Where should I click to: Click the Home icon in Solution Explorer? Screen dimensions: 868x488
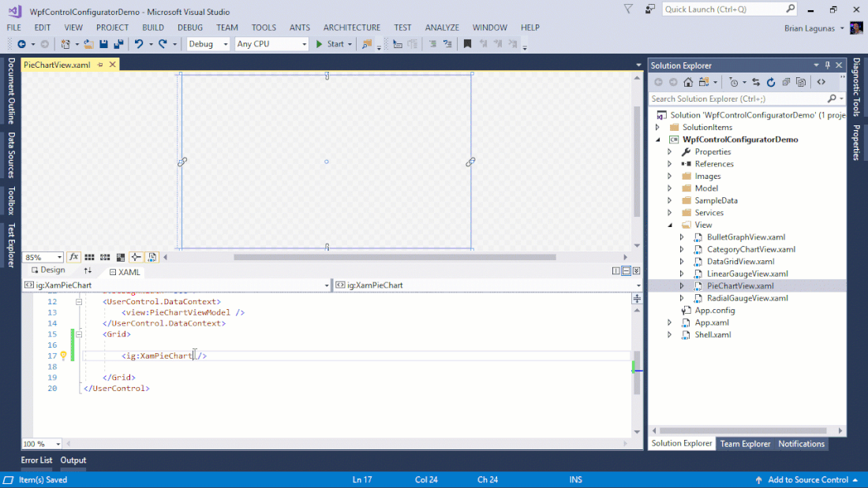(688, 82)
